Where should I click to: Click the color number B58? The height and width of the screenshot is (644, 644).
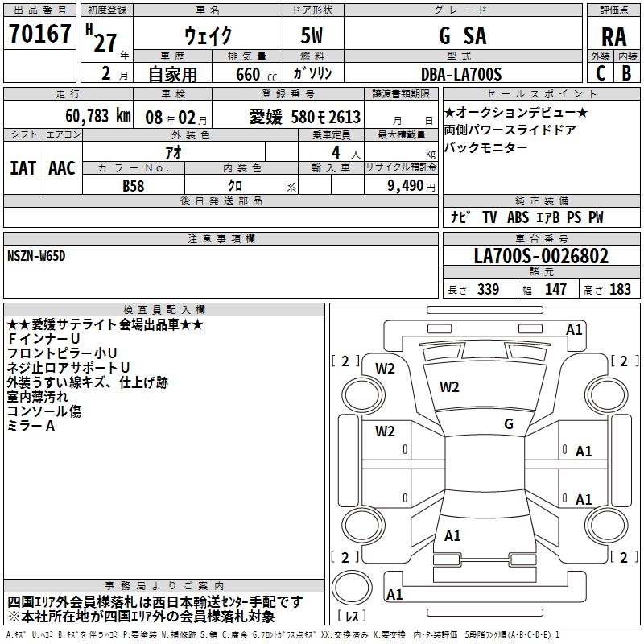tap(134, 186)
